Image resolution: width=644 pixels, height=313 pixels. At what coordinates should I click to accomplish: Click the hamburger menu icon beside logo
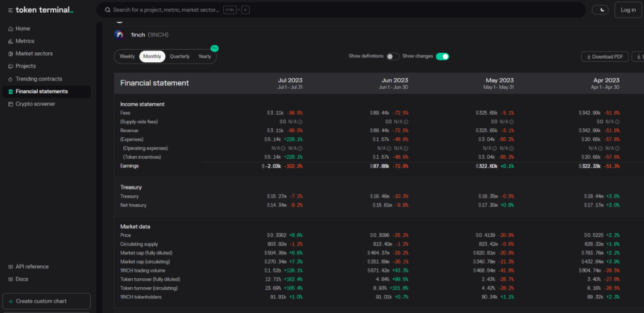pyautogui.click(x=11, y=10)
